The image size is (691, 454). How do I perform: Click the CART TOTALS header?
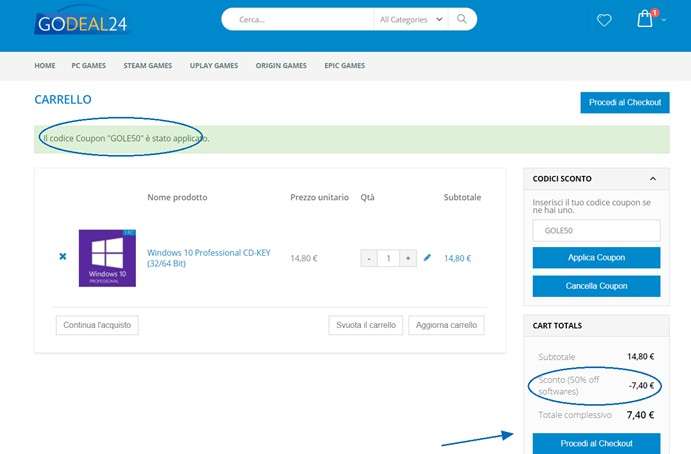tap(557, 326)
